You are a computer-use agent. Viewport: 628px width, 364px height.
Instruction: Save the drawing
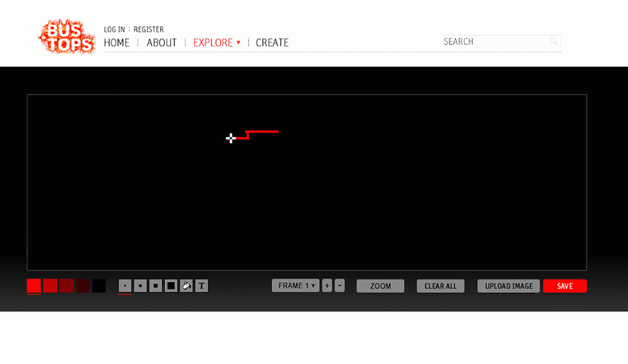point(565,286)
